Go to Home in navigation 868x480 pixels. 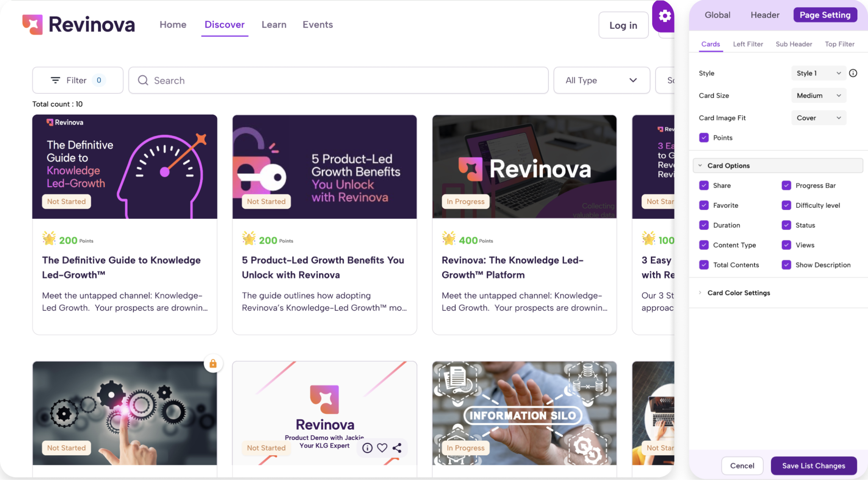[x=173, y=25]
